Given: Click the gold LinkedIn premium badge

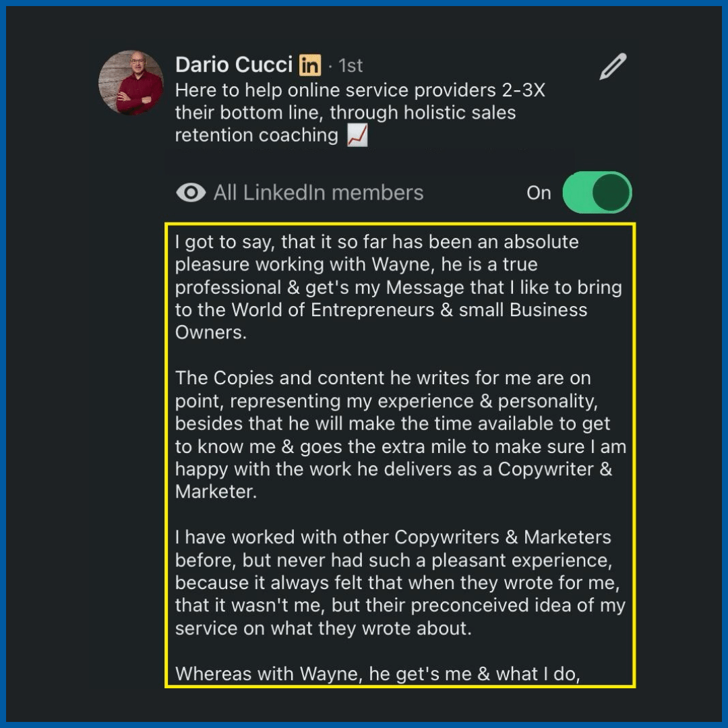Looking at the screenshot, I should [309, 65].
